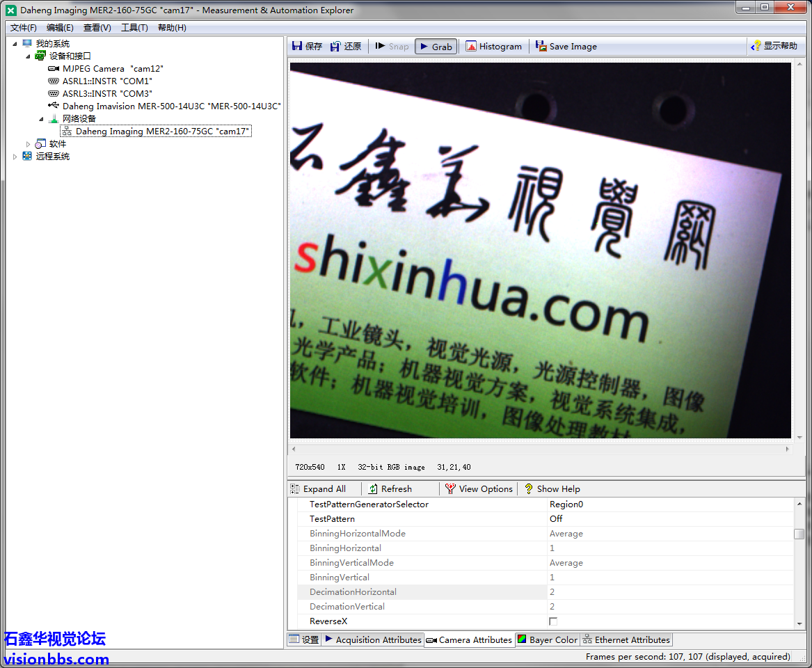Switch to the Bayer Color tab
The width and height of the screenshot is (812, 668).
coord(547,640)
